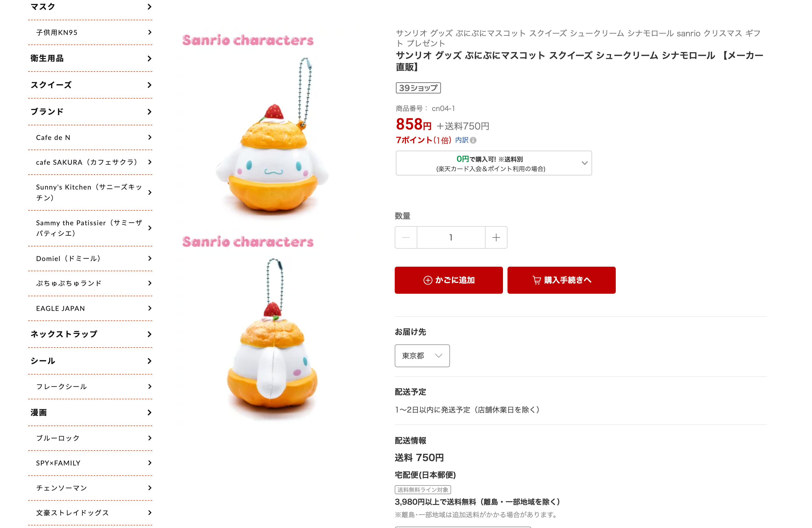Click the arrow next to Cafe de N

tap(150, 137)
